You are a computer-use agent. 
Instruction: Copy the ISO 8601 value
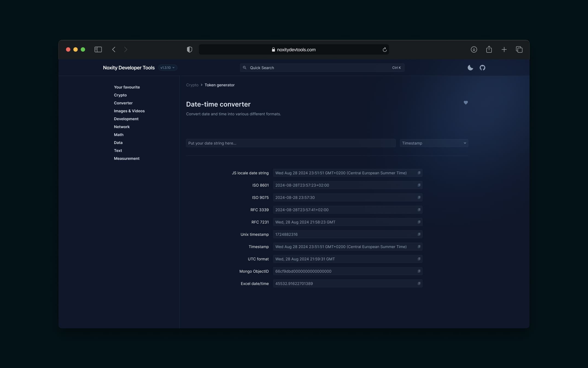click(419, 185)
